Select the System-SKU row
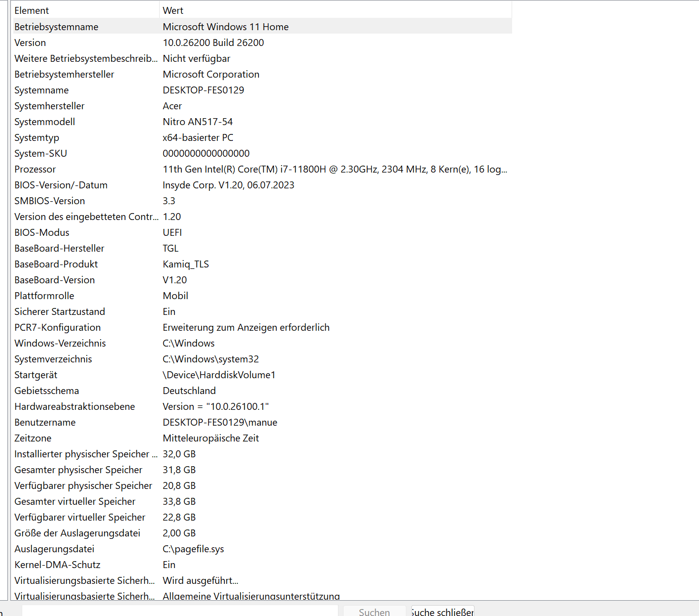 pyautogui.click(x=262, y=153)
